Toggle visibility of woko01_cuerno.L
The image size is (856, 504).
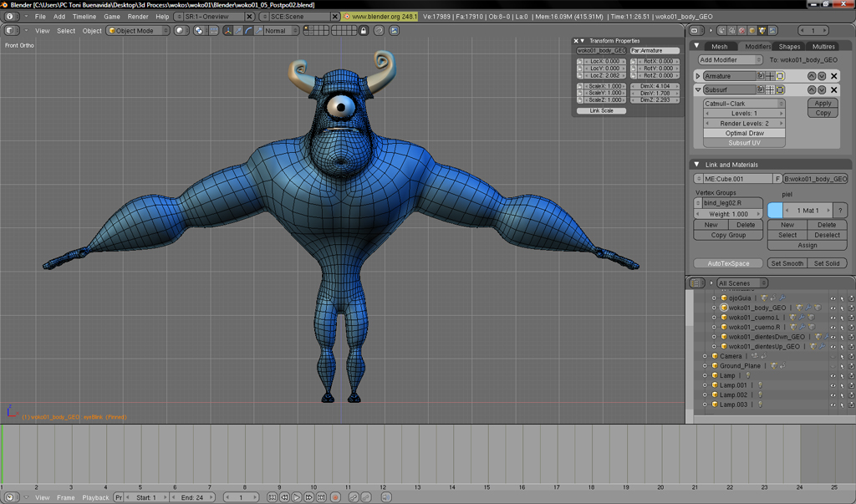(833, 318)
